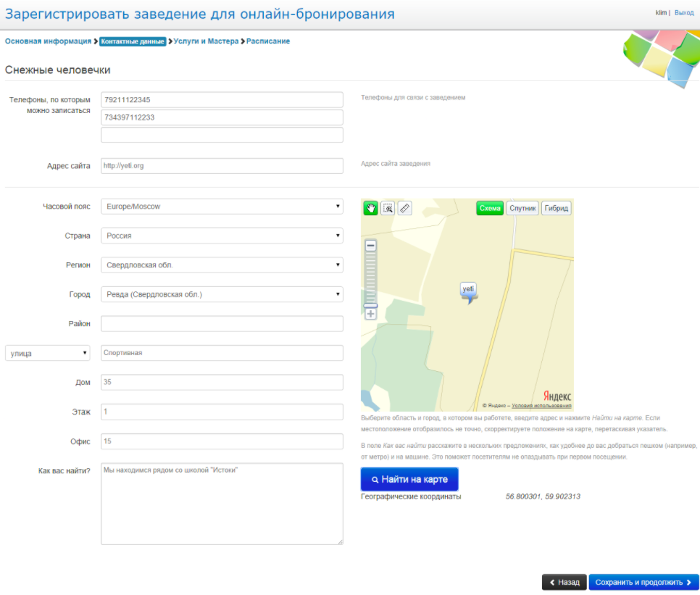Click the Яндекс logo on map
This screenshot has height=595, width=700.
557,396
